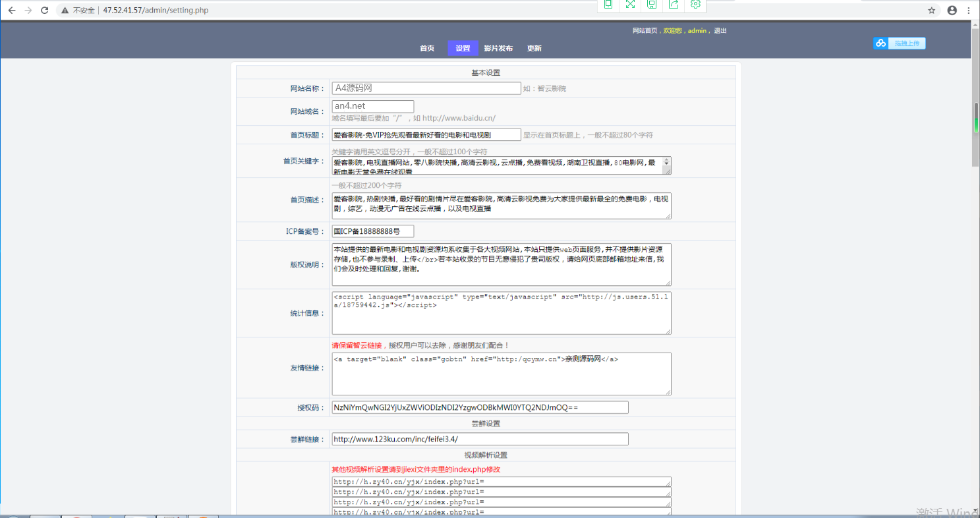
Task: Click the red 请保留智云链接 notice
Action: [x=358, y=345]
